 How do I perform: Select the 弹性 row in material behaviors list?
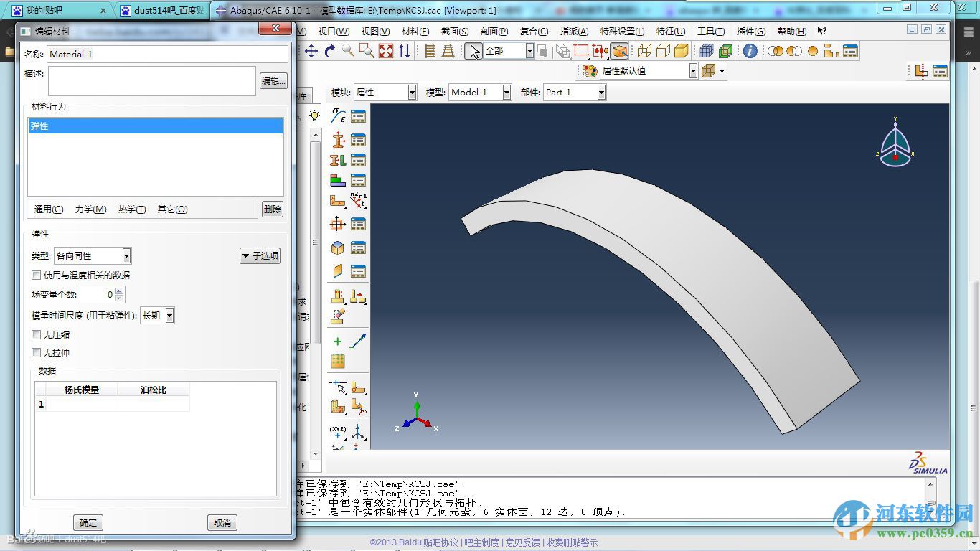(x=156, y=126)
